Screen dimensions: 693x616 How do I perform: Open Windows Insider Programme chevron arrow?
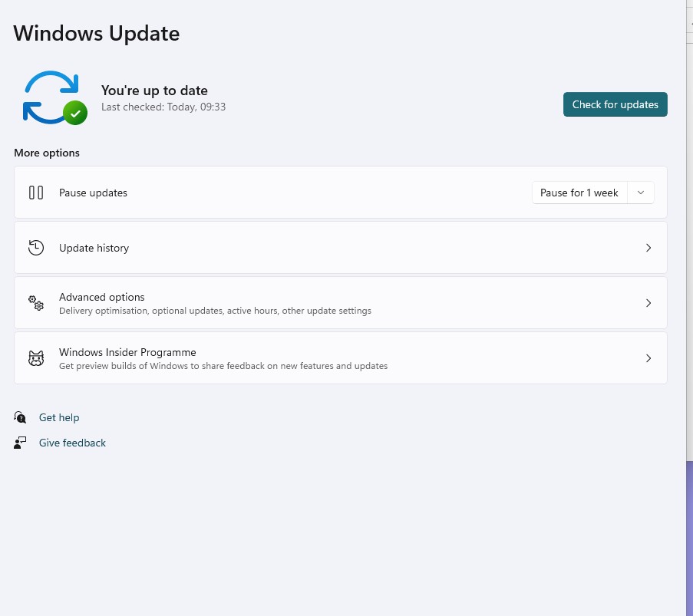pos(648,358)
